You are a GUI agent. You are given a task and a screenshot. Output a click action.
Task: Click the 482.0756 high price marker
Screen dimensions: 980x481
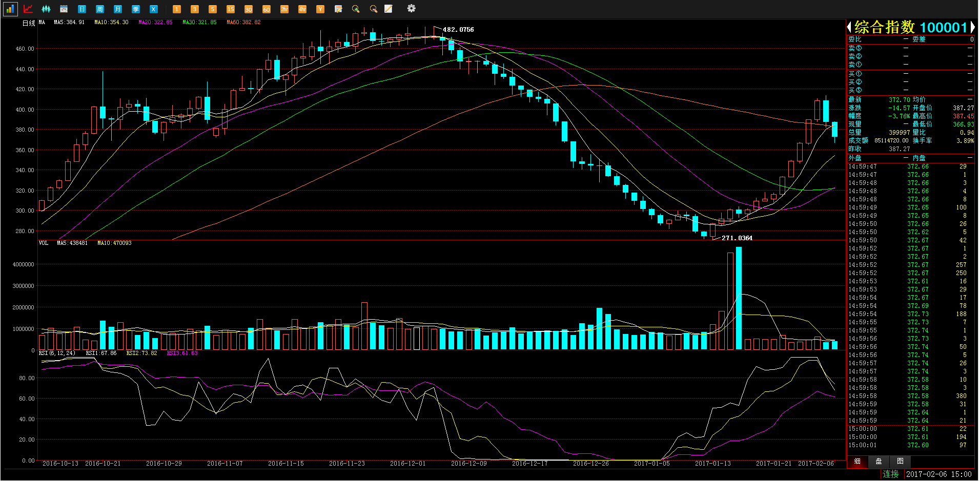pyautogui.click(x=458, y=30)
